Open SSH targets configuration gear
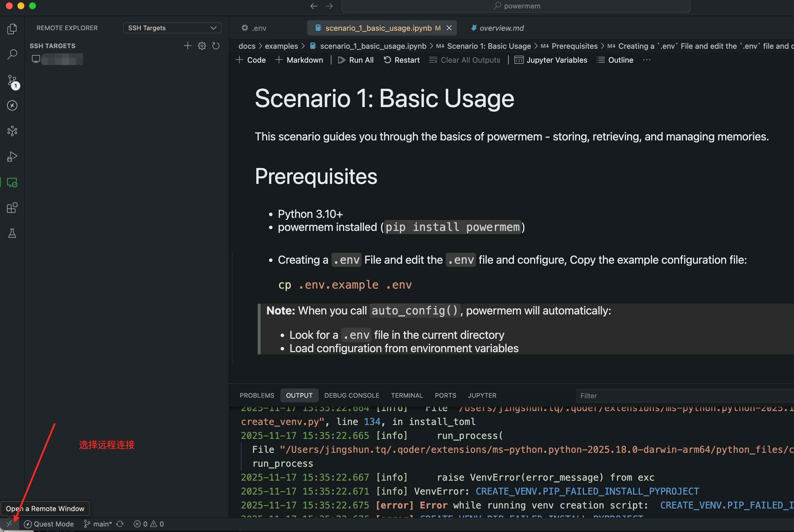The width and height of the screenshot is (794, 532). (202, 46)
